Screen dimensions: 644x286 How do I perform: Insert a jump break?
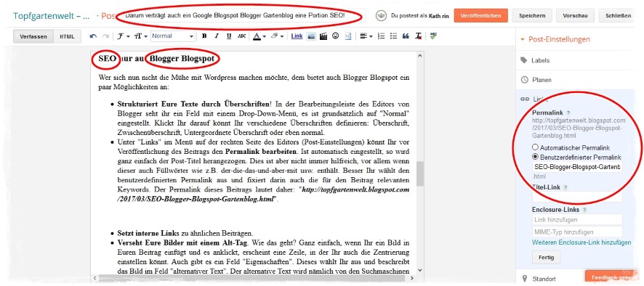pos(348,36)
